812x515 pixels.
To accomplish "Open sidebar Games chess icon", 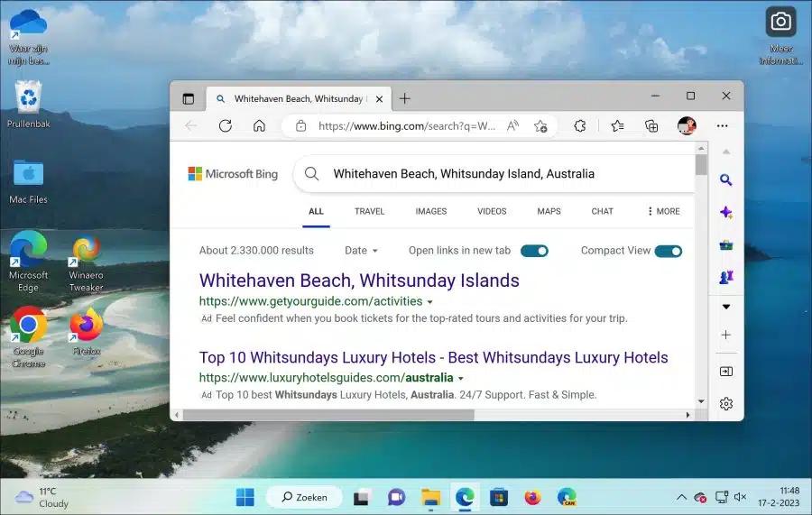I will click(x=726, y=278).
